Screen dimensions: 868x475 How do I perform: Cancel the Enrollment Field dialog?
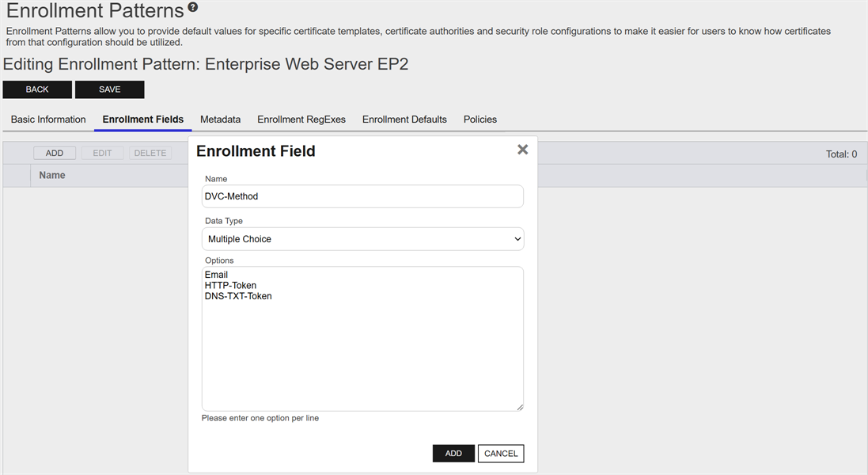click(x=501, y=454)
